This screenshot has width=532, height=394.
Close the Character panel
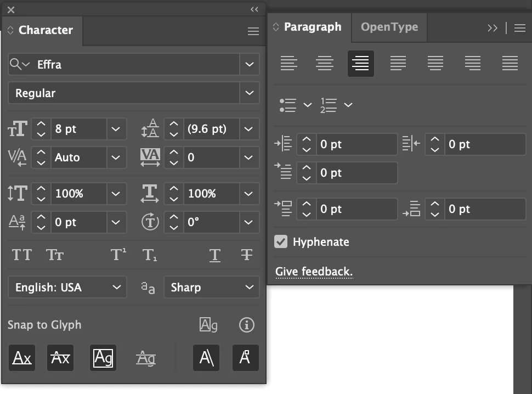click(x=11, y=10)
